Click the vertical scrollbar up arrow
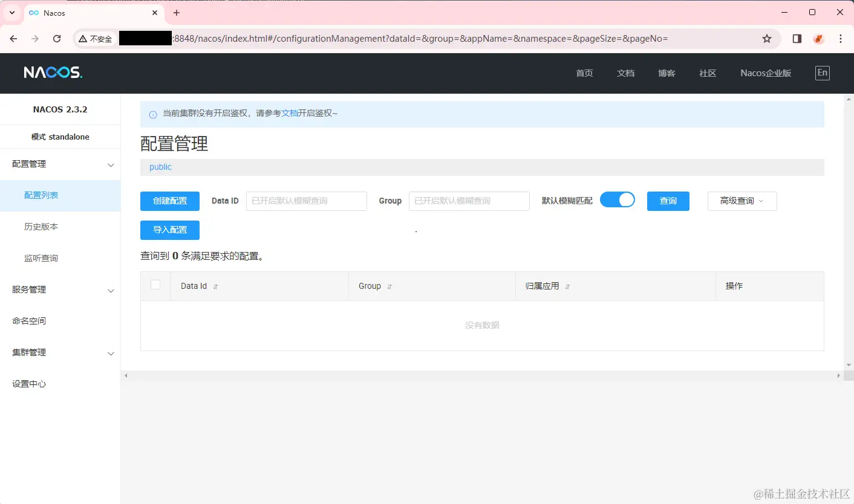854x504 pixels. 849,99
